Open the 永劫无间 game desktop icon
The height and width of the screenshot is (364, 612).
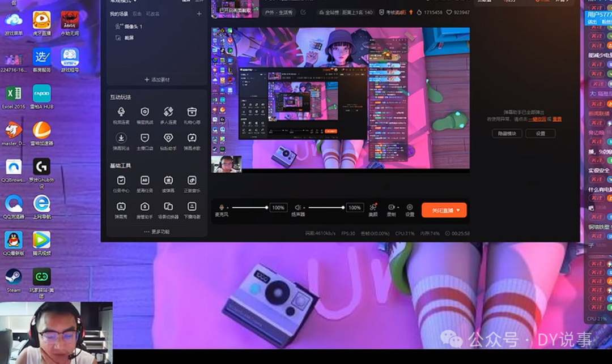70,23
